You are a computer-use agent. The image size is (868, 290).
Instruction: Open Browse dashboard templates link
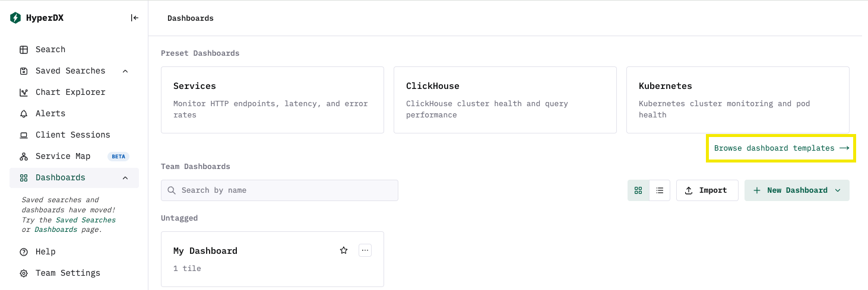pyautogui.click(x=781, y=148)
